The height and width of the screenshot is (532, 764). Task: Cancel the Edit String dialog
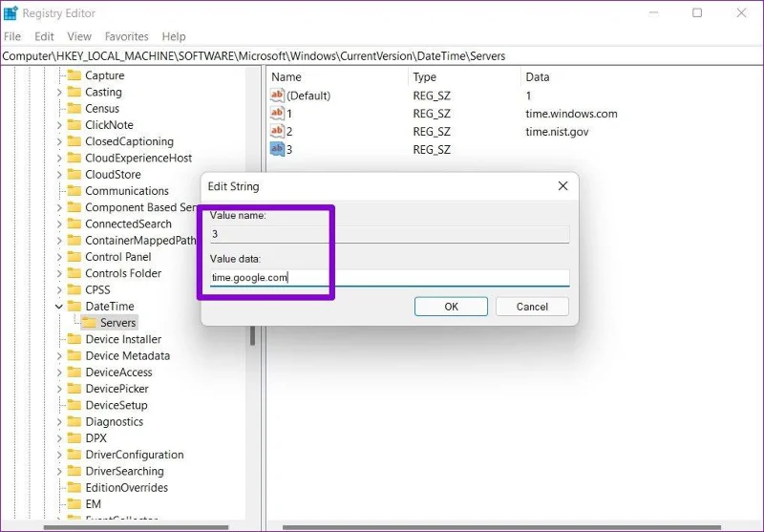(532, 307)
